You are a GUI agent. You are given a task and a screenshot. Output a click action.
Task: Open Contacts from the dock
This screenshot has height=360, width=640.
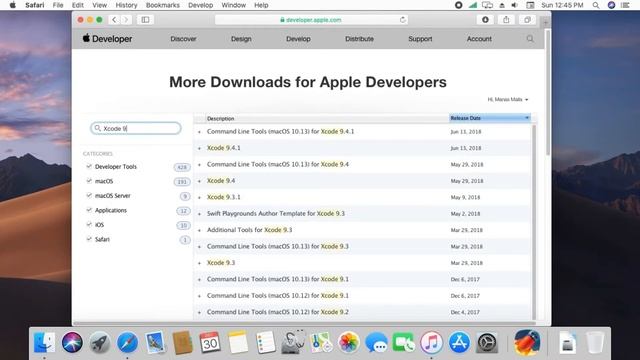(x=182, y=342)
